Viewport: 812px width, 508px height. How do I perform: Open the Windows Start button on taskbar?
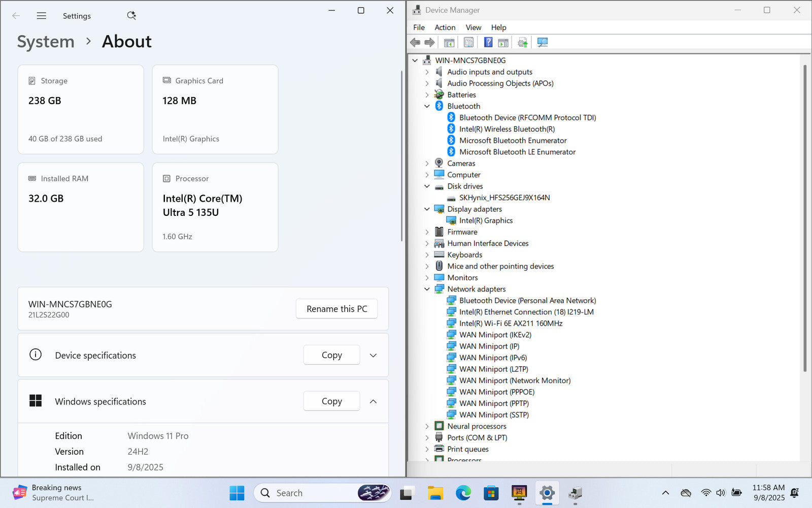coord(237,493)
